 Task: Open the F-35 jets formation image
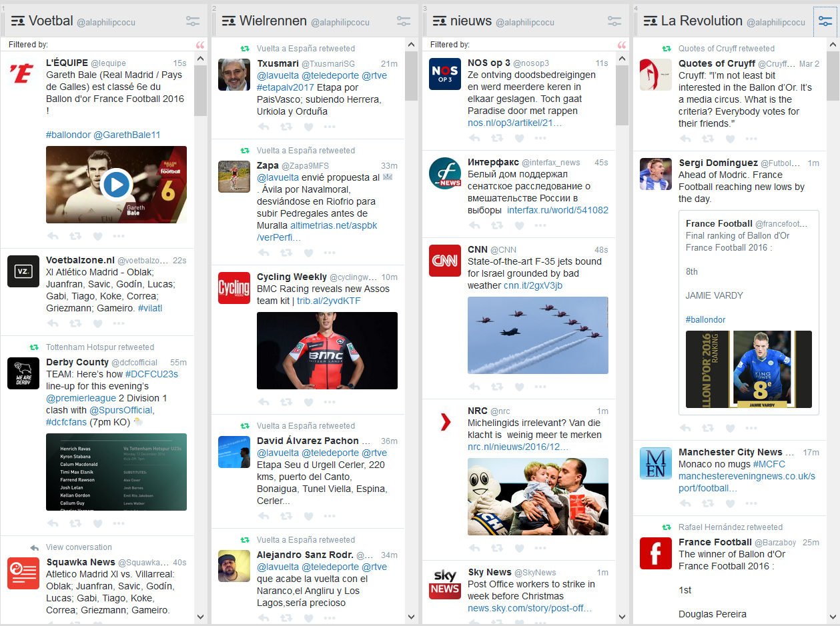(x=538, y=335)
